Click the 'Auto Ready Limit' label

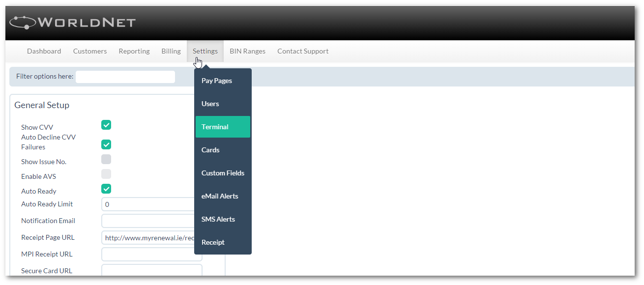click(47, 204)
